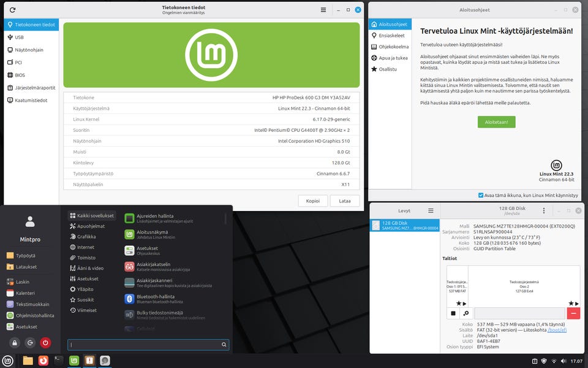Open Ohjekokoelma in welcome window
588x368 pixels.
pyautogui.click(x=390, y=47)
